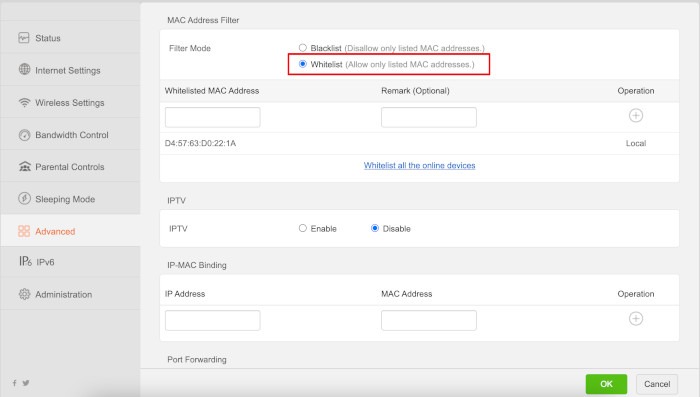
Task: Focus the Whitelisted MAC Address field
Action: tap(212, 117)
